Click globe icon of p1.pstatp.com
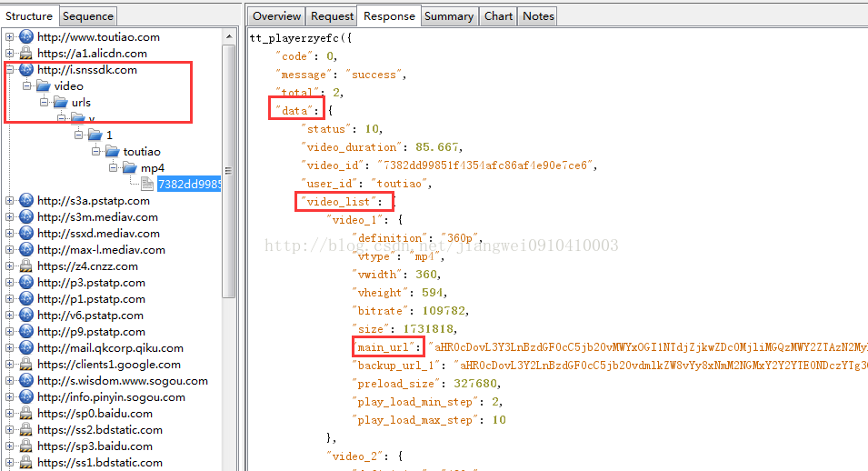This screenshot has height=471, width=868. 26,298
